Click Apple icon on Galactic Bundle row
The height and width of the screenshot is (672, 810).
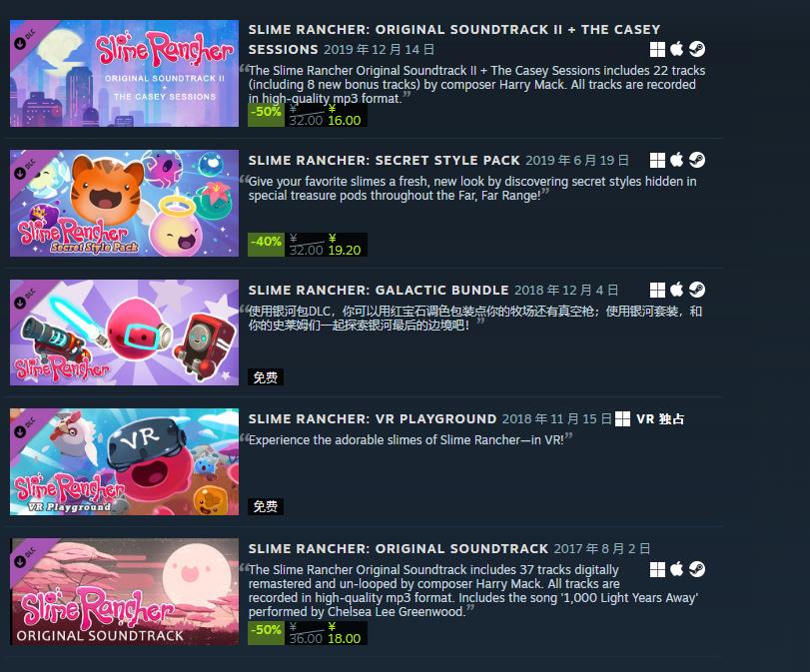tap(677, 290)
